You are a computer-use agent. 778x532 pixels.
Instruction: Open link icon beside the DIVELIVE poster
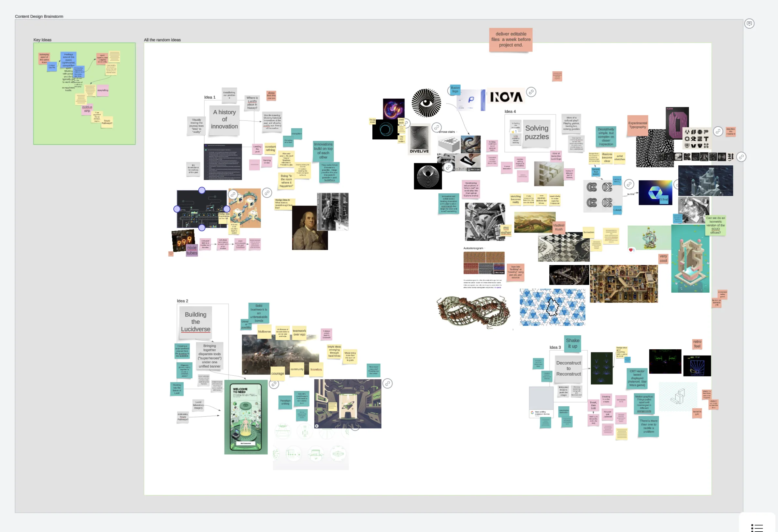coord(437,128)
